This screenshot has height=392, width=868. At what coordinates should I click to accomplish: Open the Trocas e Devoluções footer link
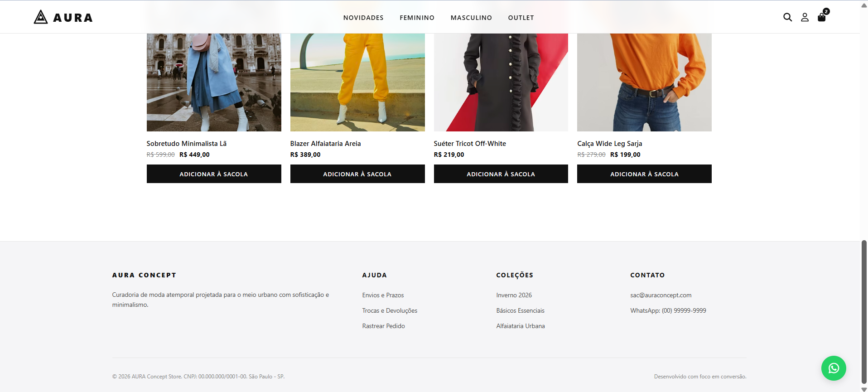(x=390, y=310)
